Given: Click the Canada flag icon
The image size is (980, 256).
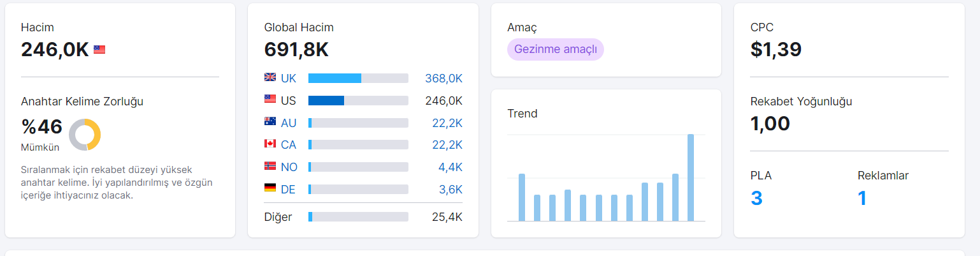Looking at the screenshot, I should [x=270, y=144].
